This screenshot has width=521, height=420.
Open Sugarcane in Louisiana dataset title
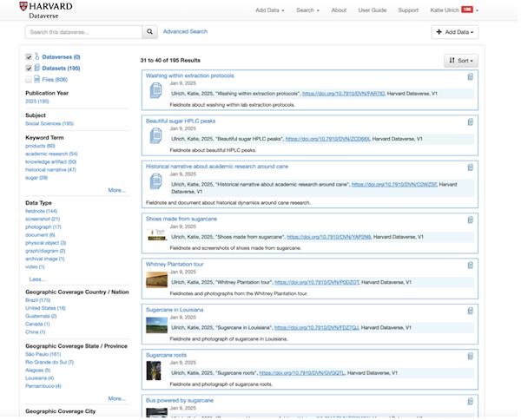click(x=175, y=310)
